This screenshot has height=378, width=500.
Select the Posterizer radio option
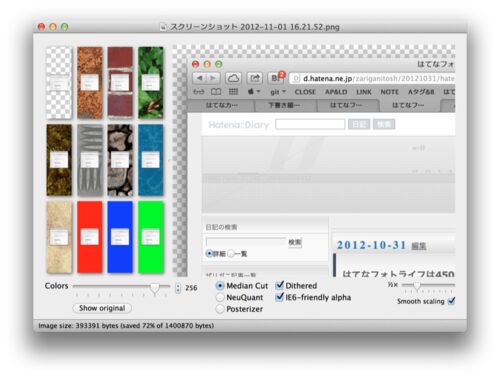[x=220, y=309]
